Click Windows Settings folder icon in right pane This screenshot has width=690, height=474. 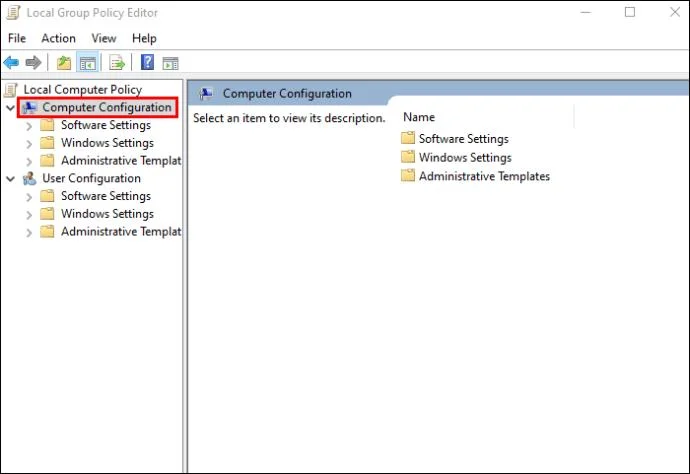click(x=408, y=157)
